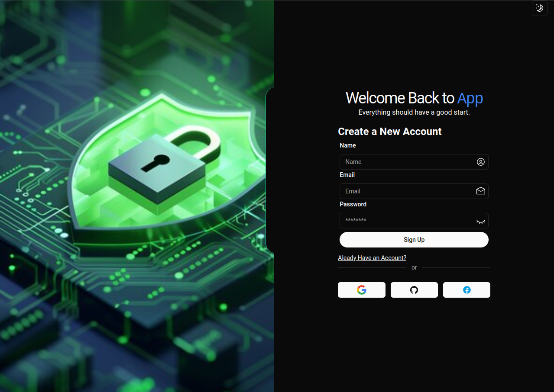The image size is (554, 392).
Task: Click the Password field label
Action: pos(353,204)
